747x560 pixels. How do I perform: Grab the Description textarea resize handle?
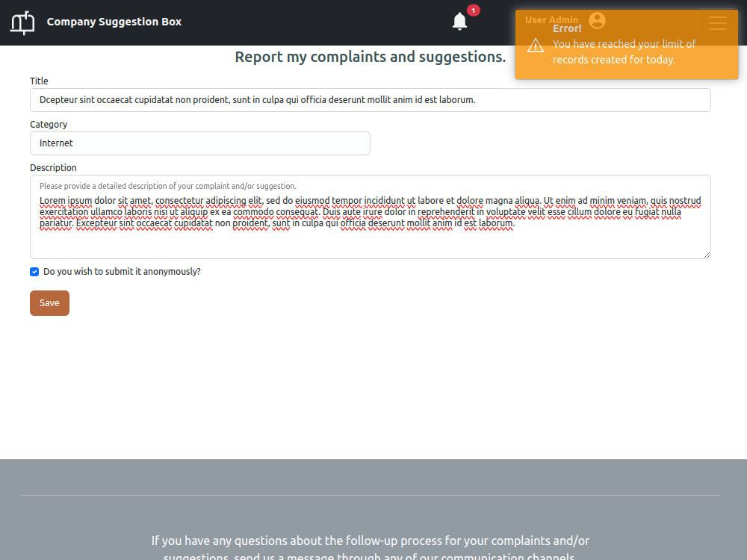707,255
